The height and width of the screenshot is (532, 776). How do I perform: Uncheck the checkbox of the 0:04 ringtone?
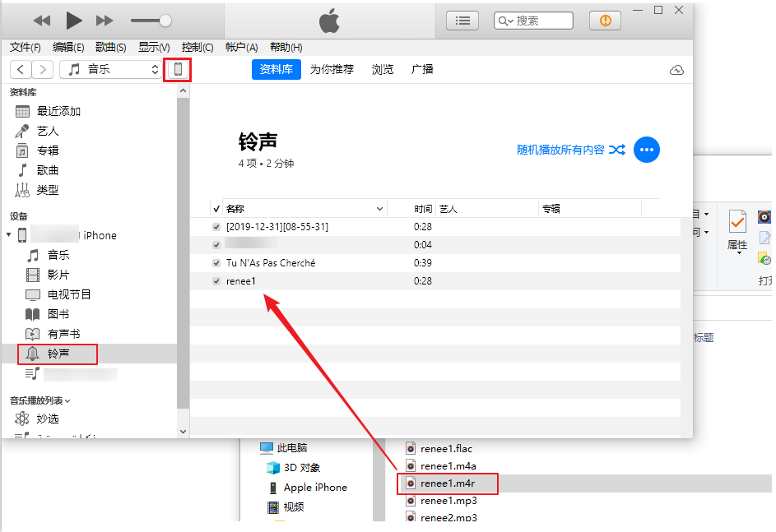tap(216, 245)
